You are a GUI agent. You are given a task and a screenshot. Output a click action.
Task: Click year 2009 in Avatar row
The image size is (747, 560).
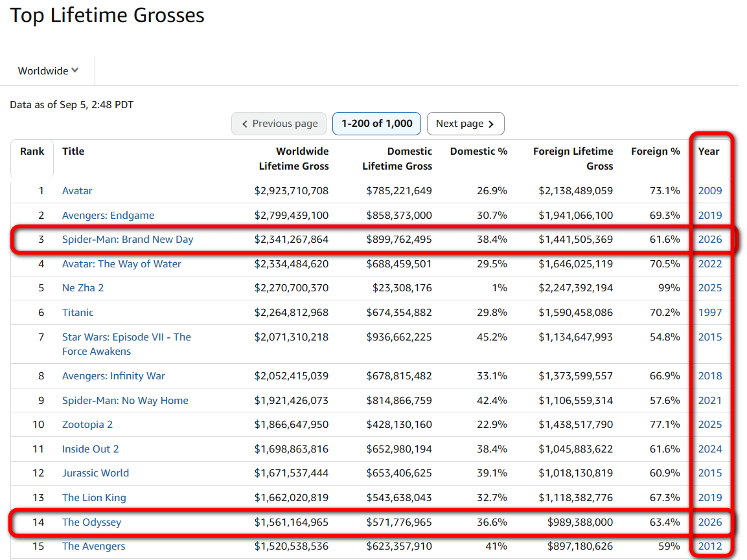tap(710, 191)
